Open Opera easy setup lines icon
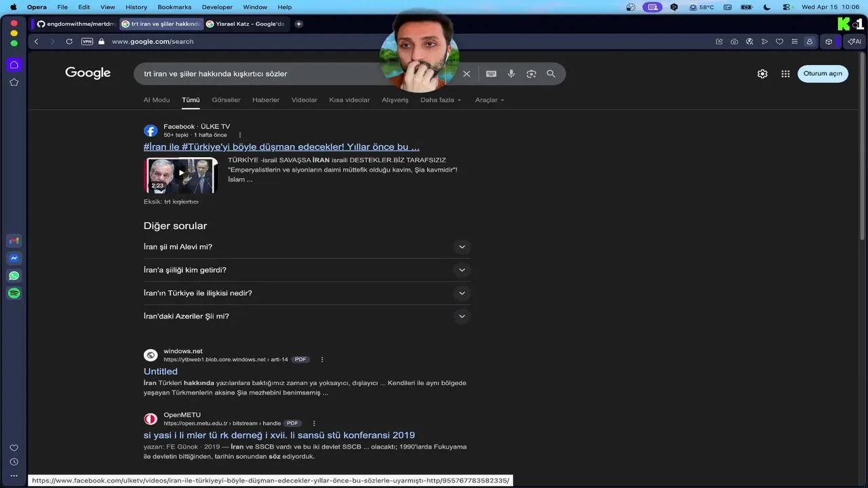The width and height of the screenshot is (868, 488). point(794,41)
